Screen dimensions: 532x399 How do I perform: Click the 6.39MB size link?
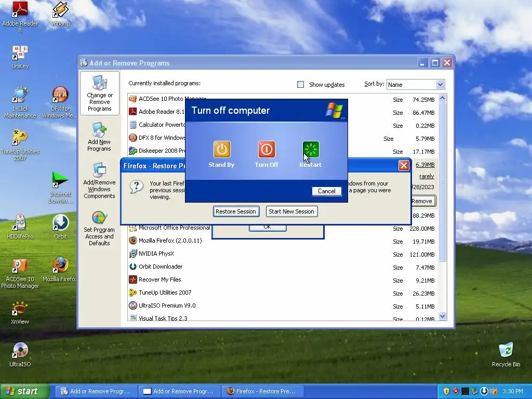pos(425,165)
